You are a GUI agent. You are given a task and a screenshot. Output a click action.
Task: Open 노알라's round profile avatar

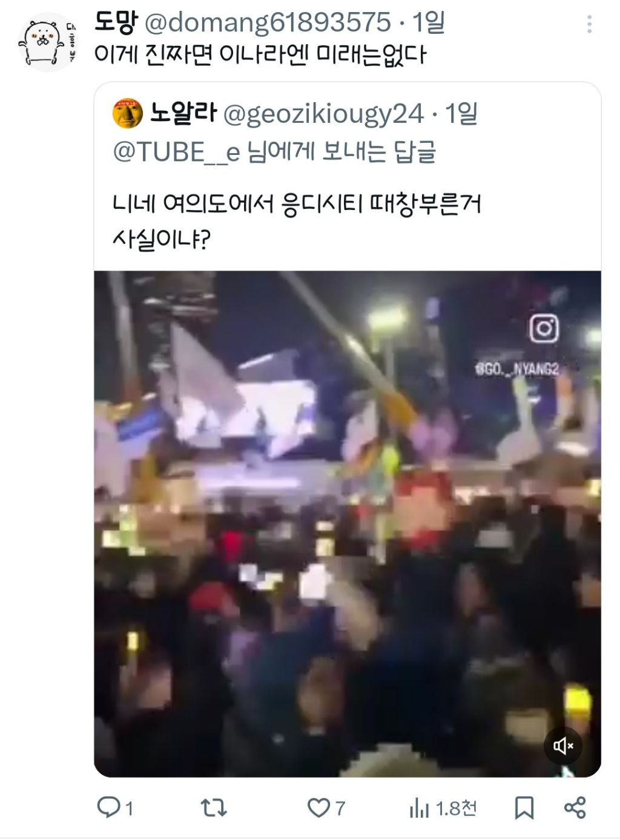(128, 114)
